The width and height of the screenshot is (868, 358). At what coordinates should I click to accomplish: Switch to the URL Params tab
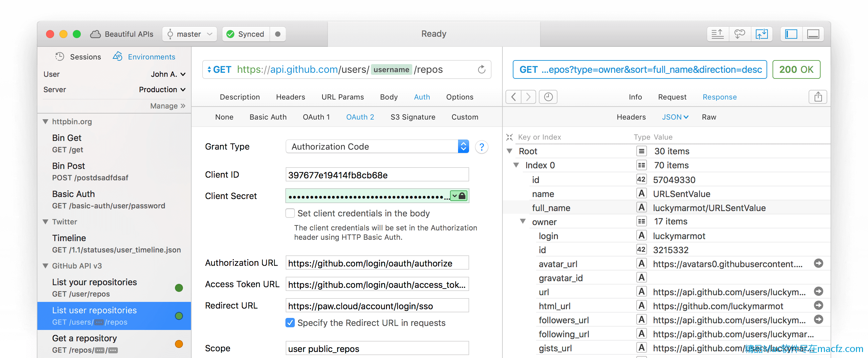click(x=343, y=97)
